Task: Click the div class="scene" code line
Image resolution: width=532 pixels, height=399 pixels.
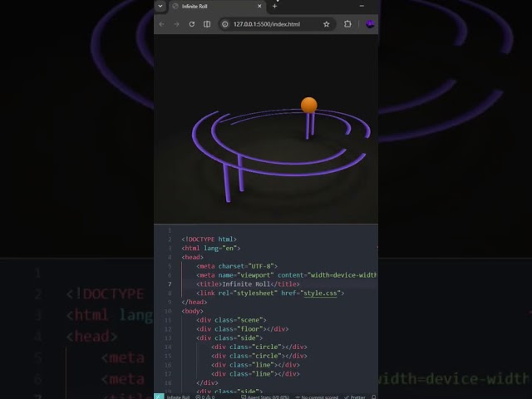Action: pyautogui.click(x=231, y=320)
